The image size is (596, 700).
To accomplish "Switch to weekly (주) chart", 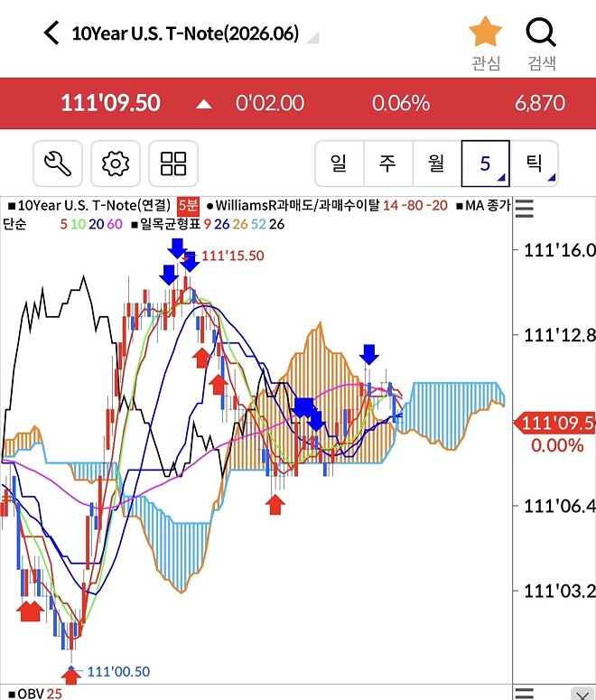I will tap(388, 163).
